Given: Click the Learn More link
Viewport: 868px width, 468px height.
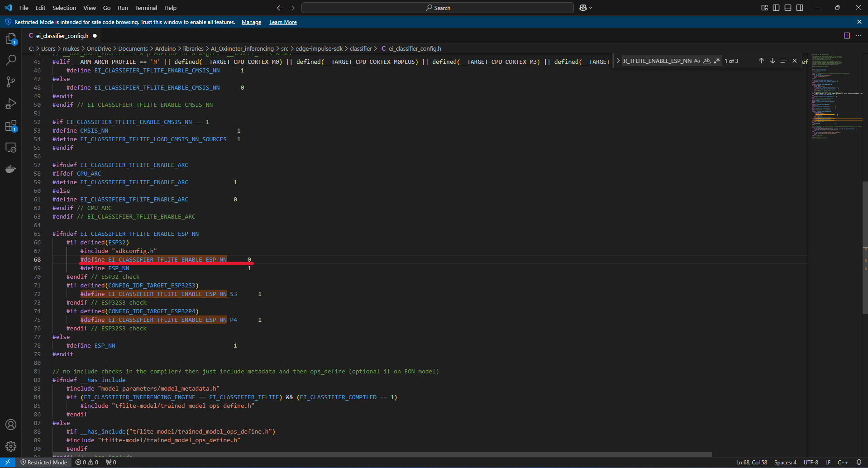Looking at the screenshot, I should tap(283, 22).
